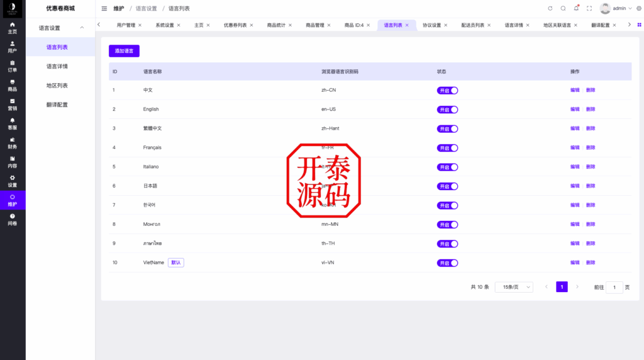Image resolution: width=644 pixels, height=360 pixels.
Task: Open the 用户 users sidebar icon
Action: [13, 47]
